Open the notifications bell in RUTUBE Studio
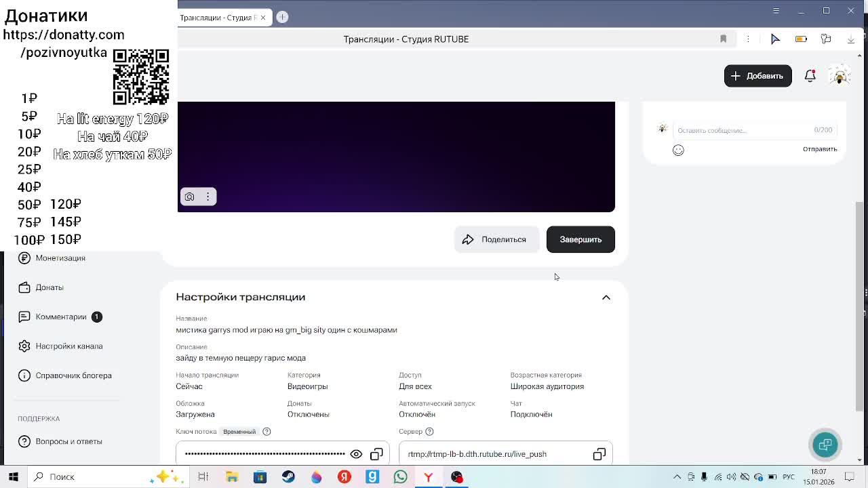The image size is (868, 488). click(x=810, y=76)
